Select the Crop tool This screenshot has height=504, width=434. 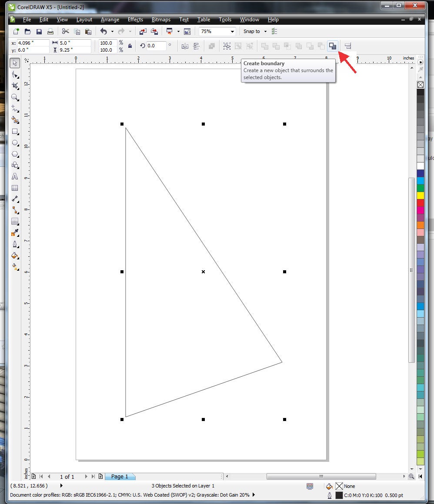[15, 86]
